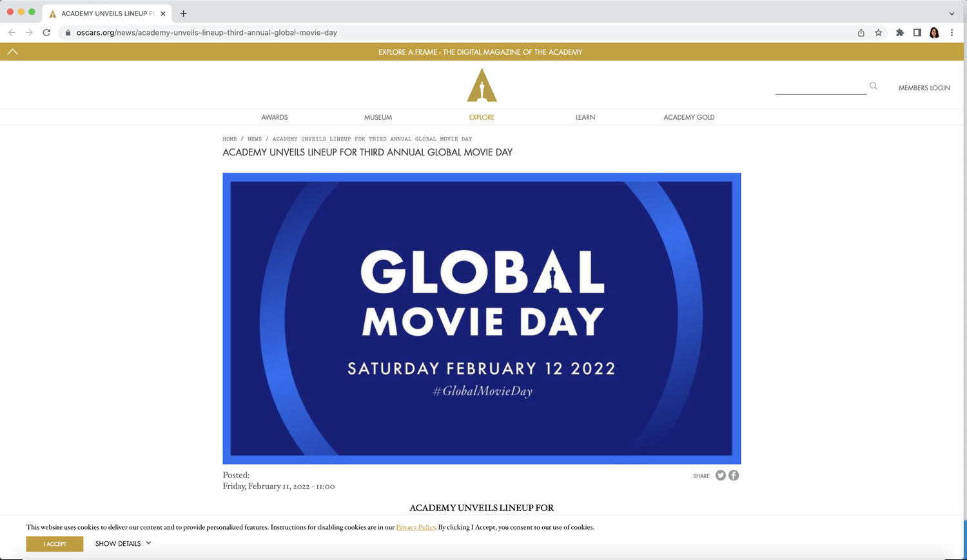
Task: Close the Academy Unveils Lineup tab
Action: 163,14
